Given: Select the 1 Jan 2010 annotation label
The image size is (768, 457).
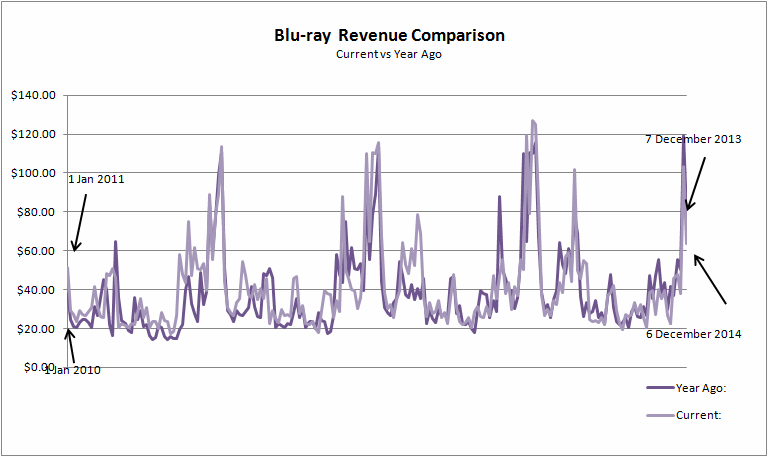Looking at the screenshot, I should 72,369.
